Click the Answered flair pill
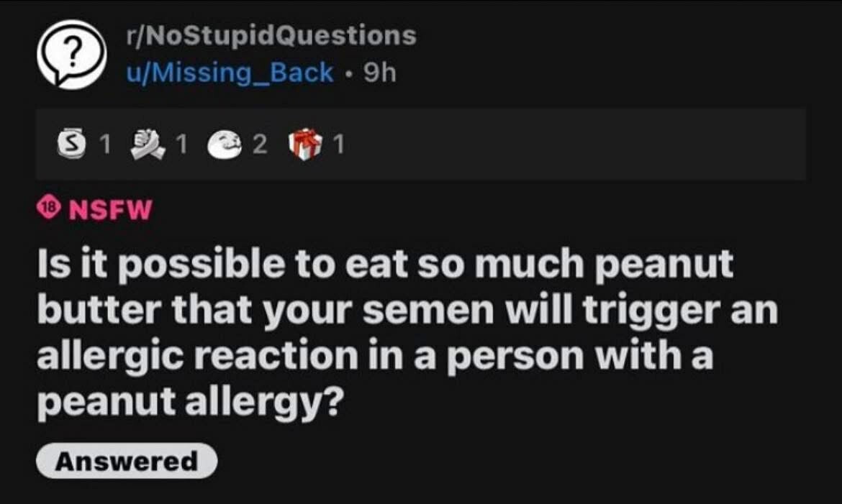The height and width of the screenshot is (504, 842). click(127, 461)
